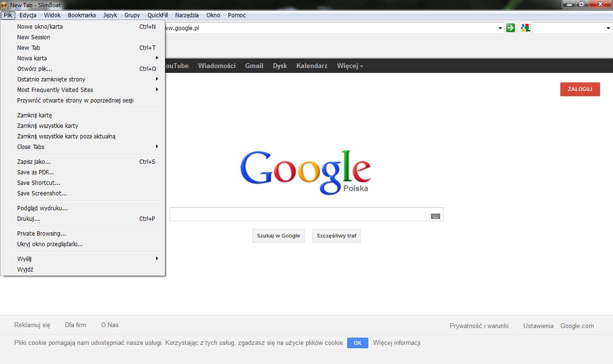
Task: Open the Język menu
Action: [110, 15]
